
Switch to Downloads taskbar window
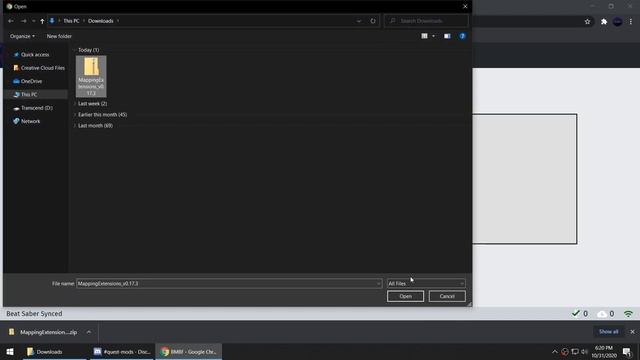pyautogui.click(x=55, y=352)
